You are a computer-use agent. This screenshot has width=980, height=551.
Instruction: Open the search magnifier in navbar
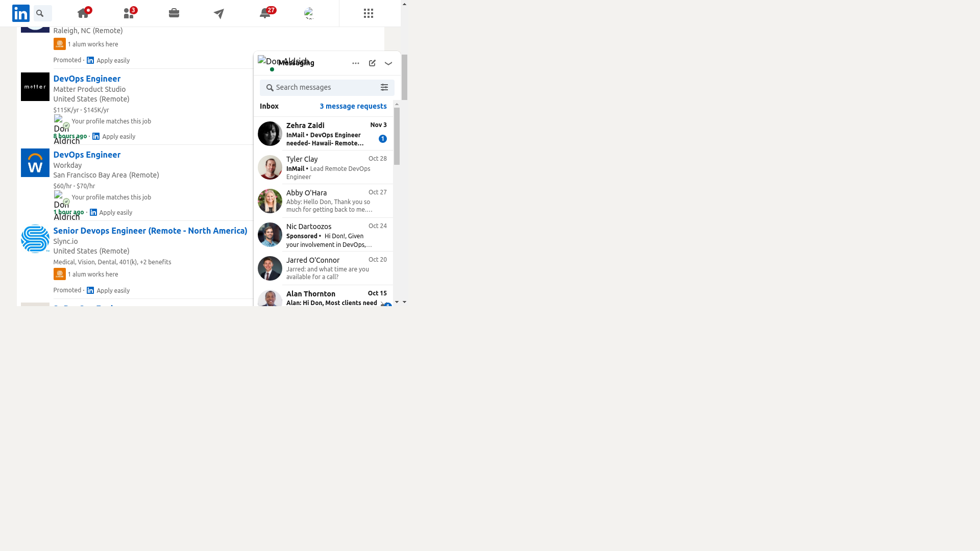click(x=40, y=13)
